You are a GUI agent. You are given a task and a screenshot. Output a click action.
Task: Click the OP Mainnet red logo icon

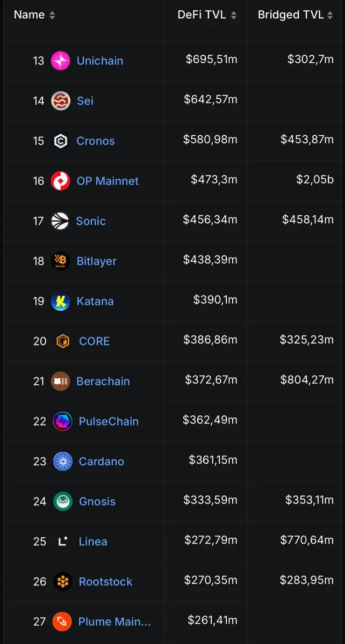[60, 181]
